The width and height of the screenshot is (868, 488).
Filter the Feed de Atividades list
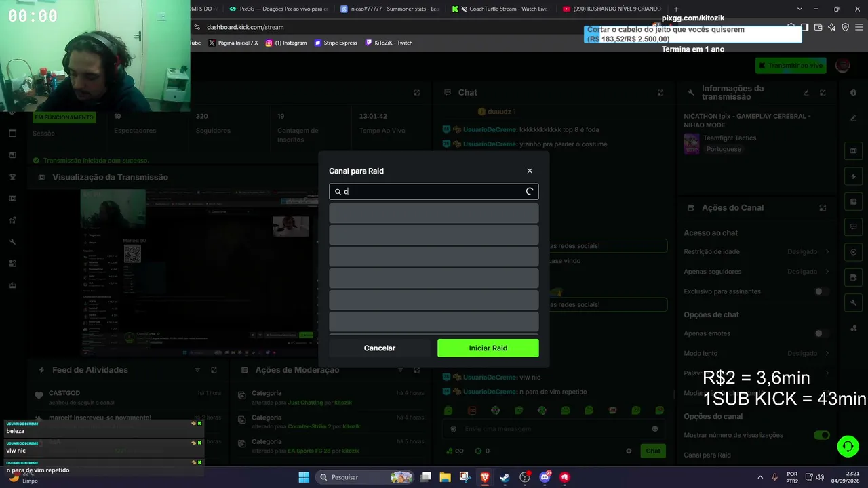[x=197, y=370]
